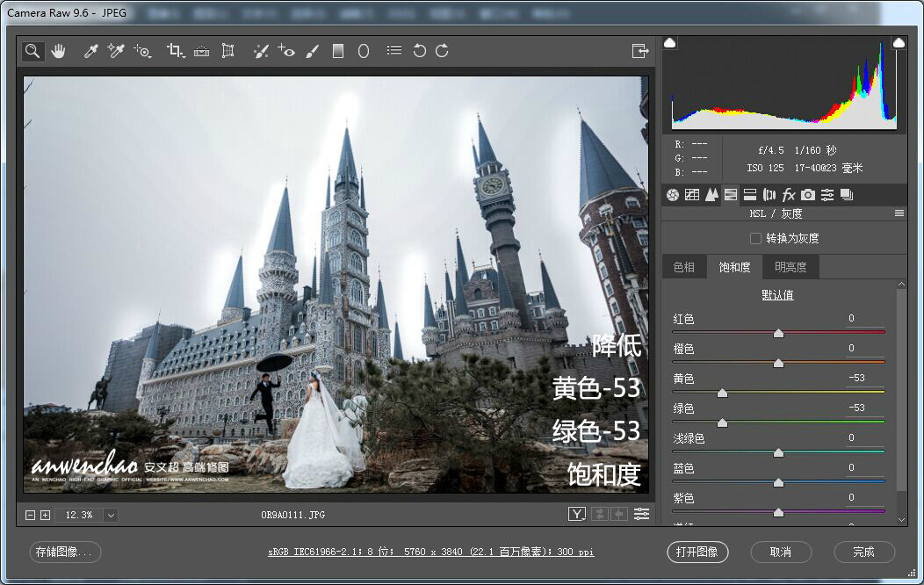
Task: Open preview preferences sliders icon
Action: 642,515
